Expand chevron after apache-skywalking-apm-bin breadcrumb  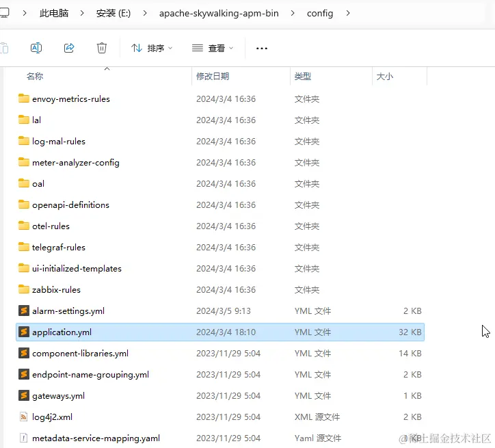coord(293,13)
